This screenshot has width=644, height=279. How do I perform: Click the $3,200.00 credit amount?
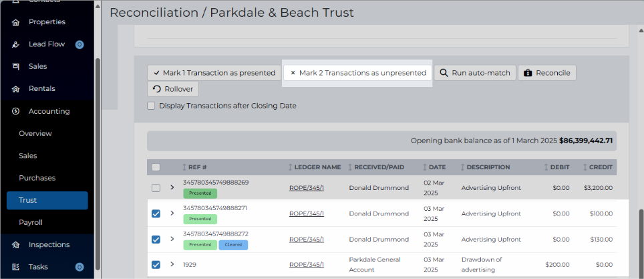coord(598,187)
